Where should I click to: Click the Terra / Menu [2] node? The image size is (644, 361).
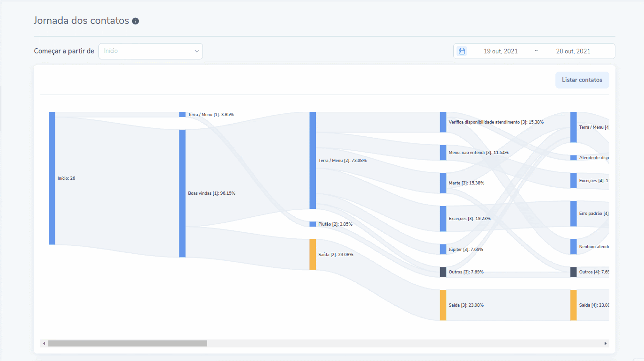point(313,160)
